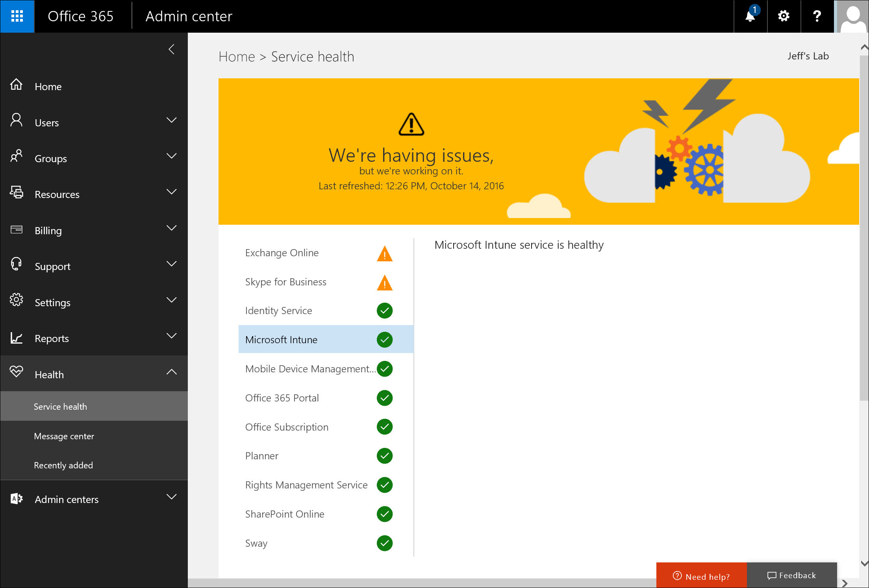The height and width of the screenshot is (588, 869).
Task: Click the Admin centers icon
Action: coord(16,499)
